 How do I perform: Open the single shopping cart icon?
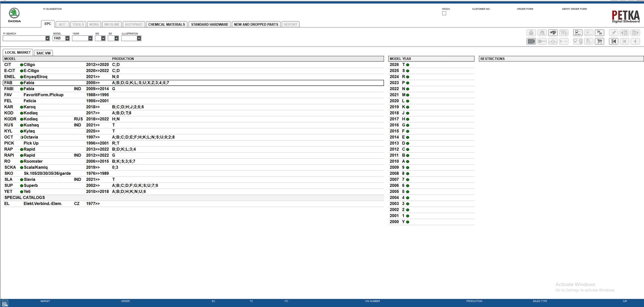599,41
